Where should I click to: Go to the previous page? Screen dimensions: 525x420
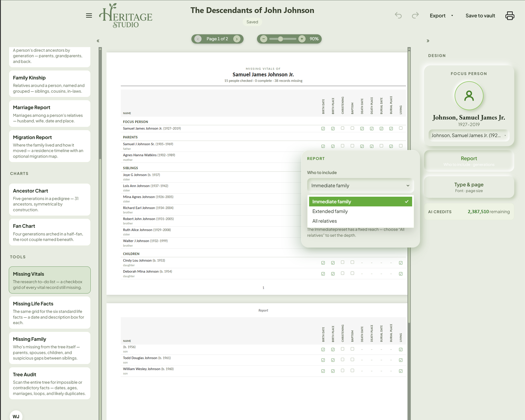point(198,39)
